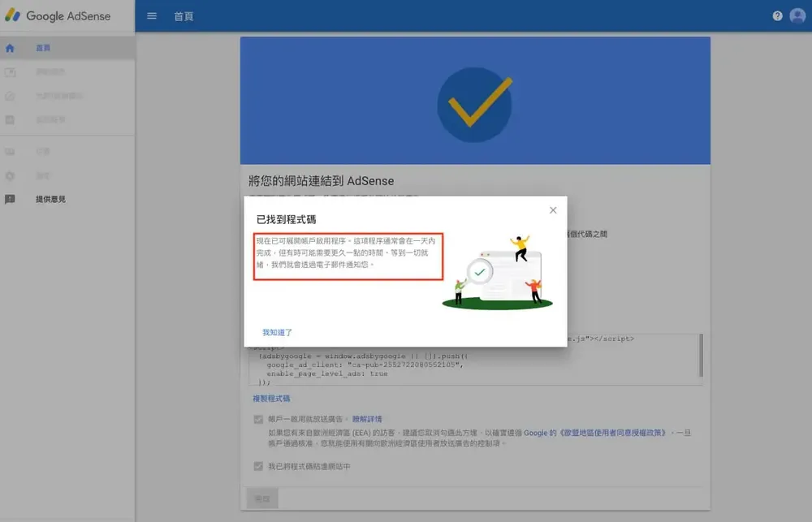Click the faded compass icon in sidebar
This screenshot has height=522, width=812.
pos(10,96)
